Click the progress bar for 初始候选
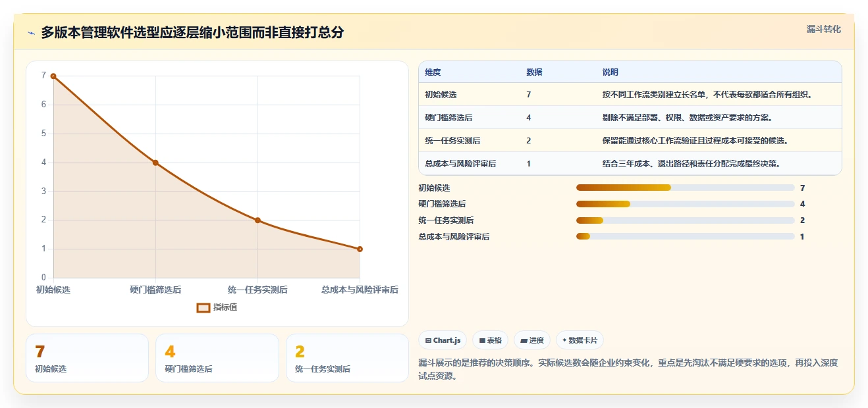The height and width of the screenshot is (408, 868). (685, 188)
